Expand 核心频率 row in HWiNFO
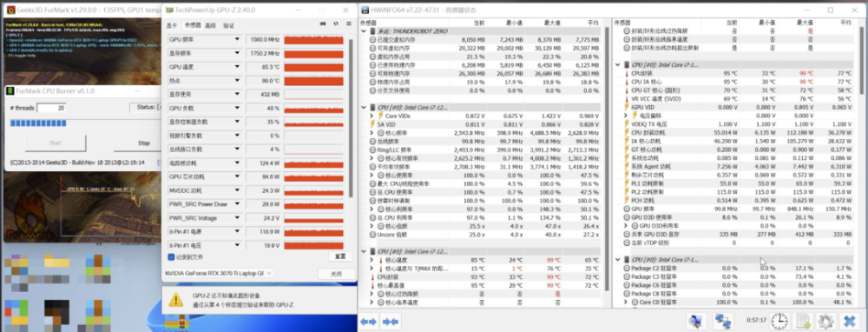Viewport: 868px width, 332px height. [372, 133]
